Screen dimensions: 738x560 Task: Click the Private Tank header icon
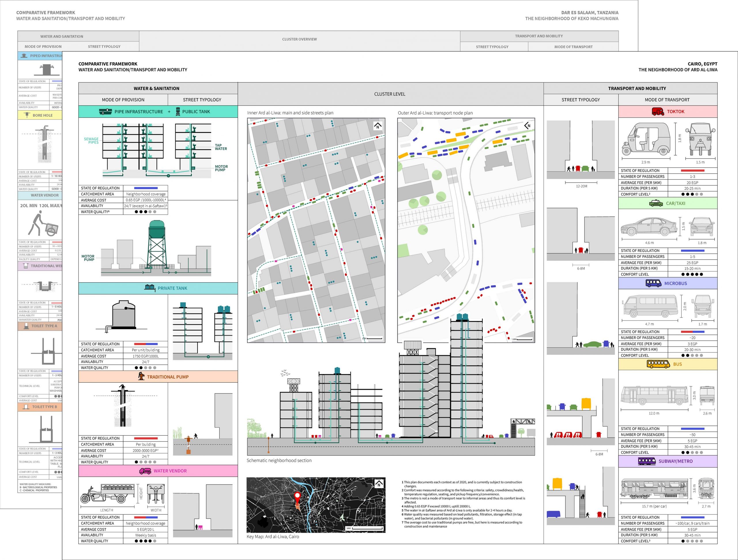coord(150,288)
